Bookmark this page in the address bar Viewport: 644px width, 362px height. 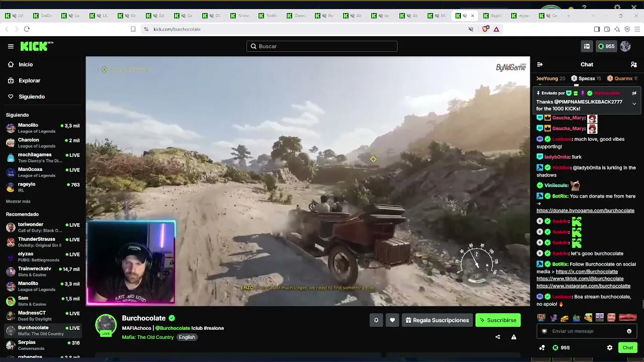[133, 29]
